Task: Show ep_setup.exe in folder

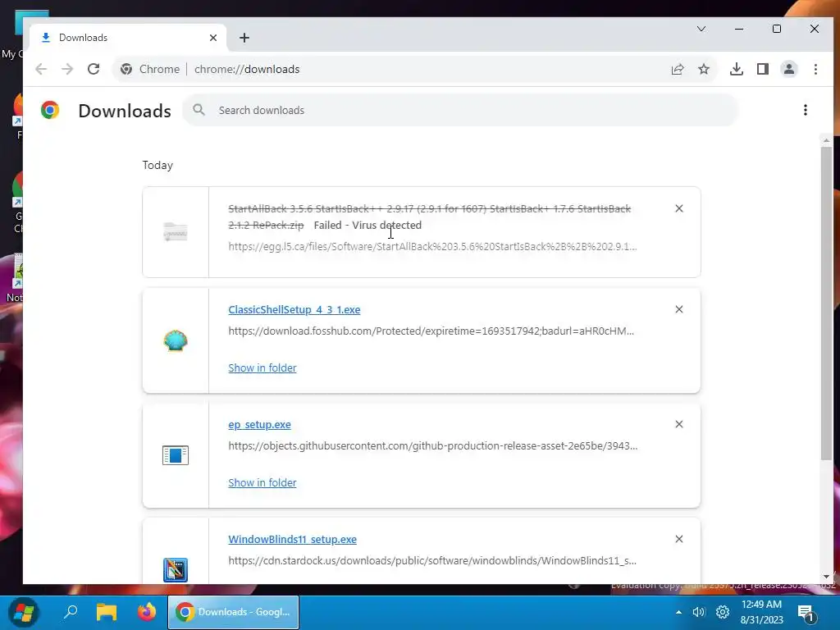Action: [x=262, y=482]
